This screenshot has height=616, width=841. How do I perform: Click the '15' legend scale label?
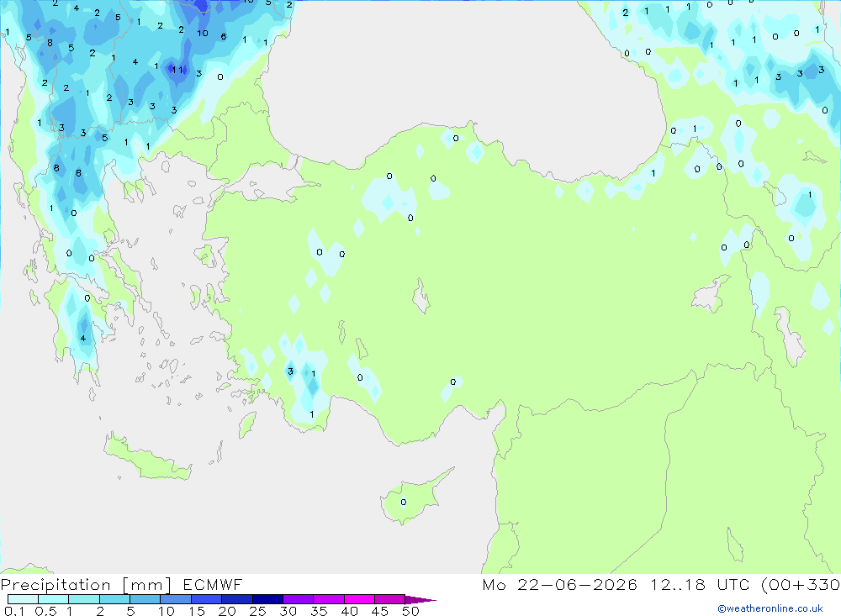196,611
